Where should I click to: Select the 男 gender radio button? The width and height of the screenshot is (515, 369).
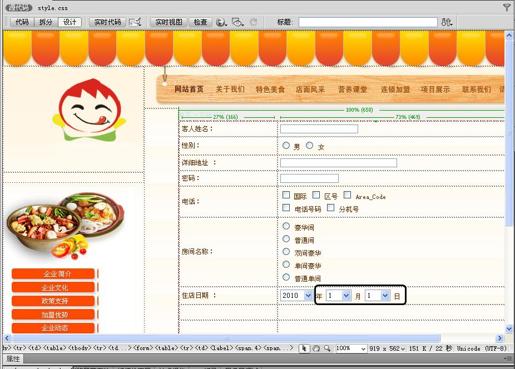[x=286, y=145]
